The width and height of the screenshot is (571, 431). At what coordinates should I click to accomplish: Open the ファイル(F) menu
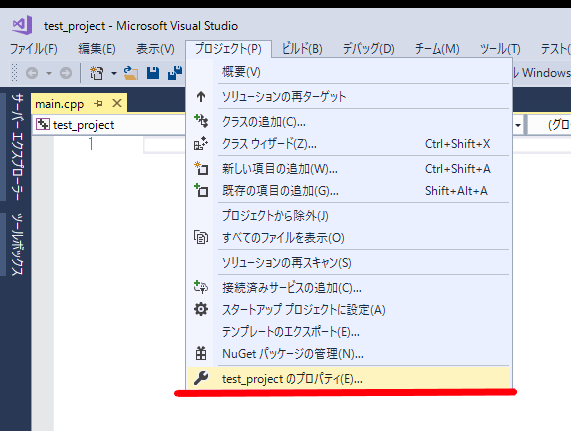(34, 48)
